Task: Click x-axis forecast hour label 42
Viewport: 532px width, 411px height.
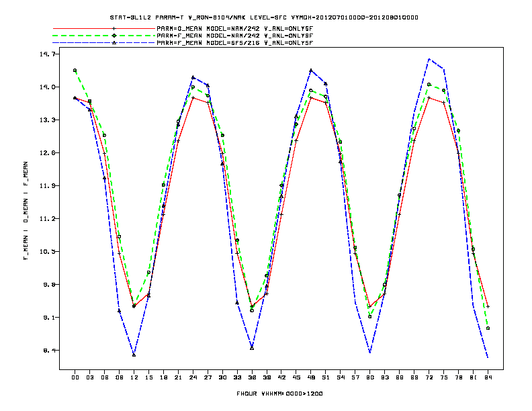Action: tap(281, 377)
